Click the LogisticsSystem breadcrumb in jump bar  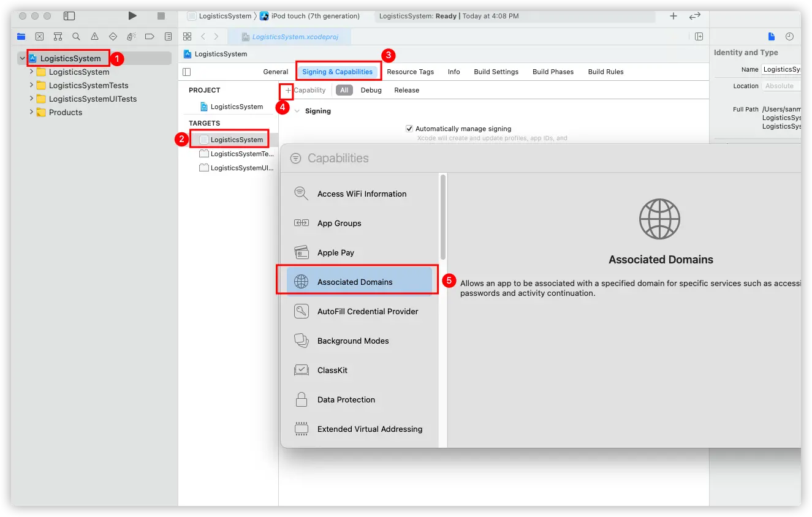(216, 54)
